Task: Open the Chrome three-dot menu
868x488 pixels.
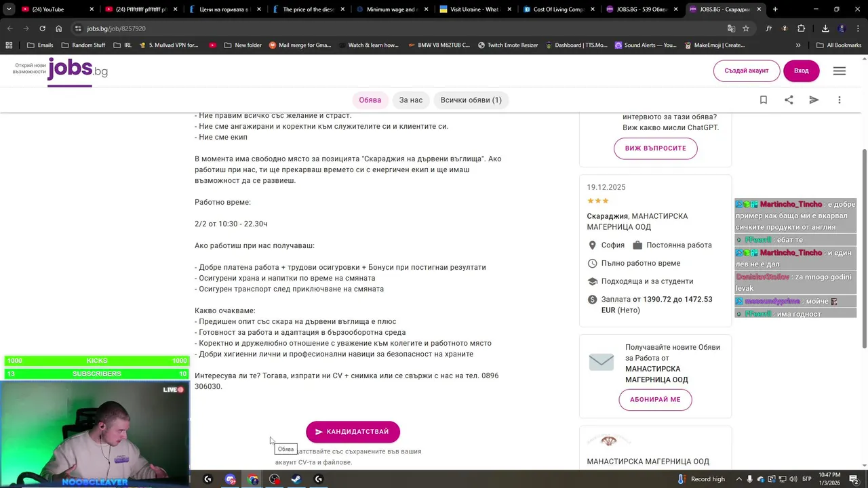Action: tap(858, 28)
